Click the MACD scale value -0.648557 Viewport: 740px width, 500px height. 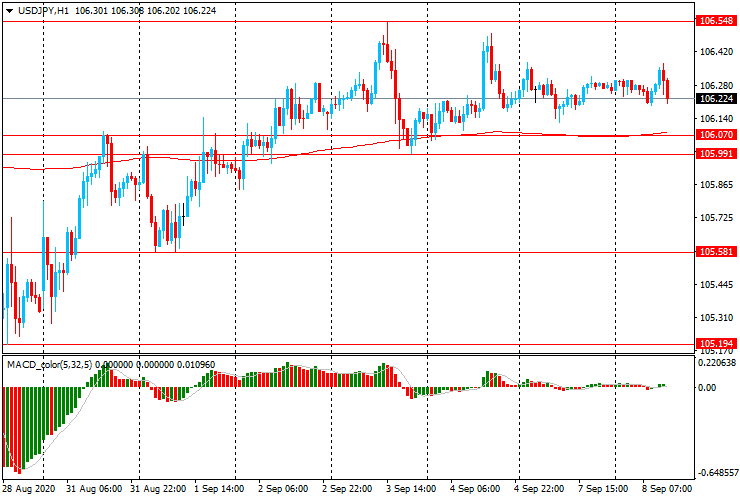point(717,473)
